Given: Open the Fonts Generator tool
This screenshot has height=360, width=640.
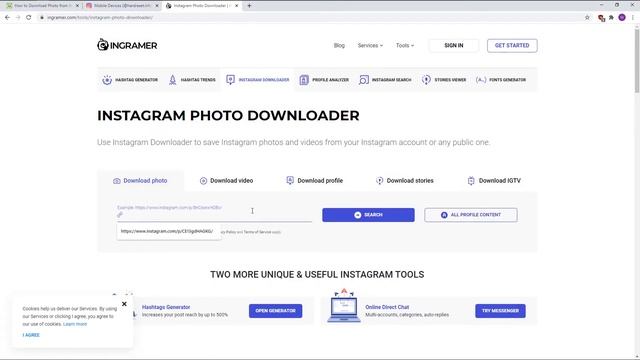Looking at the screenshot, I should (x=501, y=80).
